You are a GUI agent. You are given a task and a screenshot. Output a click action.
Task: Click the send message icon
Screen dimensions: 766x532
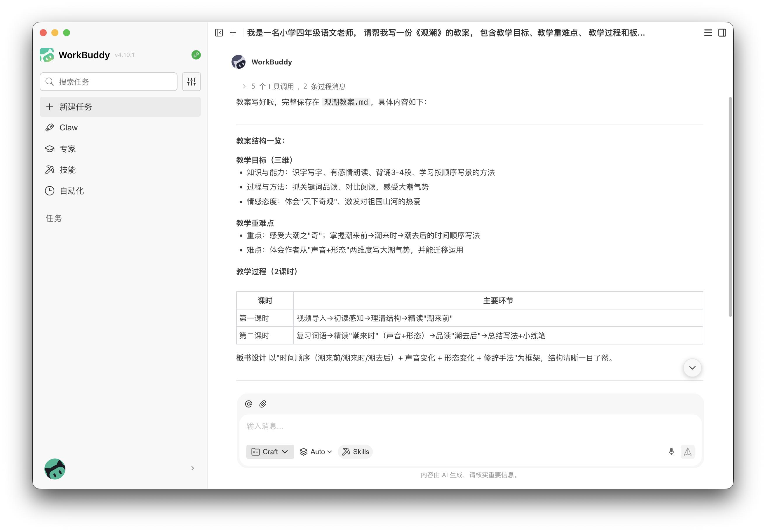click(x=687, y=452)
